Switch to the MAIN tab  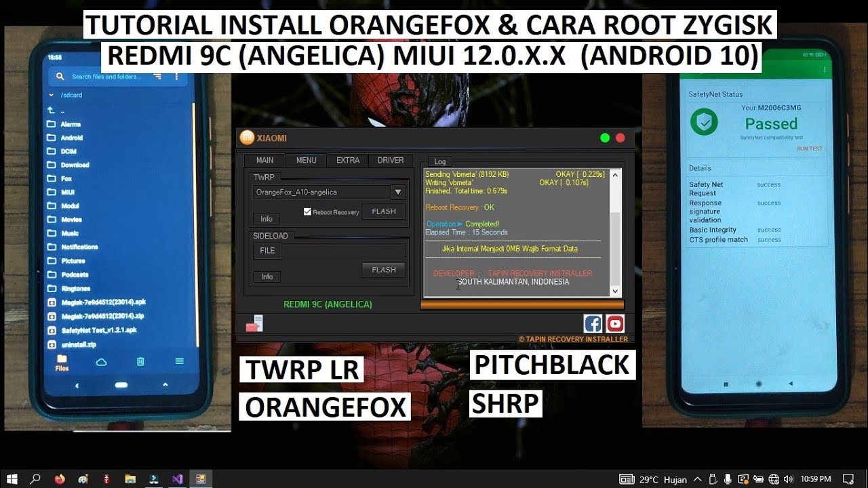(264, 161)
